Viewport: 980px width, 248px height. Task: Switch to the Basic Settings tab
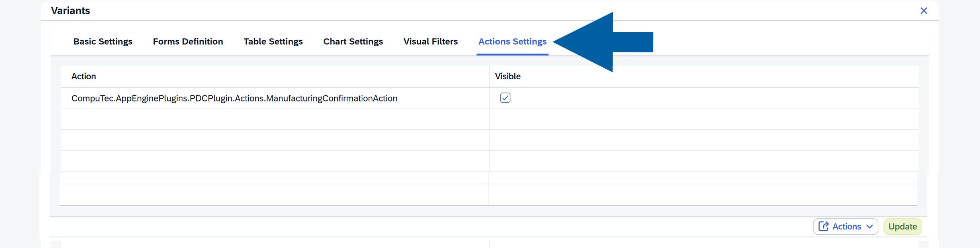click(103, 41)
